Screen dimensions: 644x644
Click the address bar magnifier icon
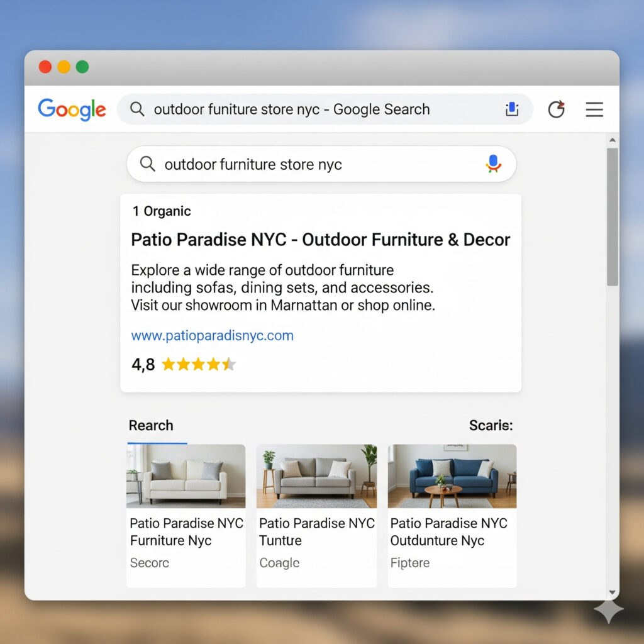tap(137, 109)
